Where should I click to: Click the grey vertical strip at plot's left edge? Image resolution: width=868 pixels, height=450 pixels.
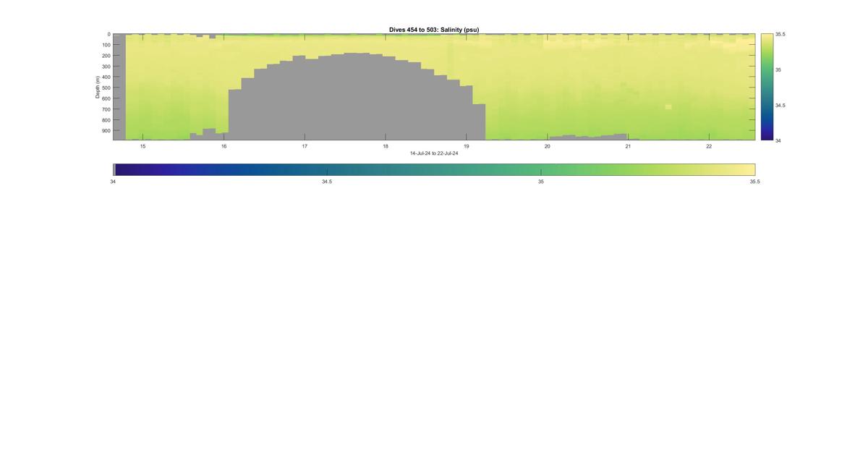point(119,87)
